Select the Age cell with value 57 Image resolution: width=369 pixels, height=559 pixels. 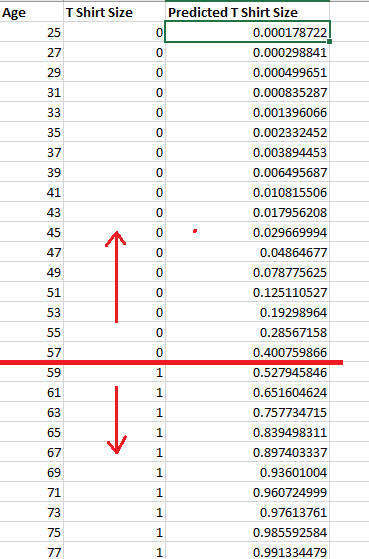31,352
